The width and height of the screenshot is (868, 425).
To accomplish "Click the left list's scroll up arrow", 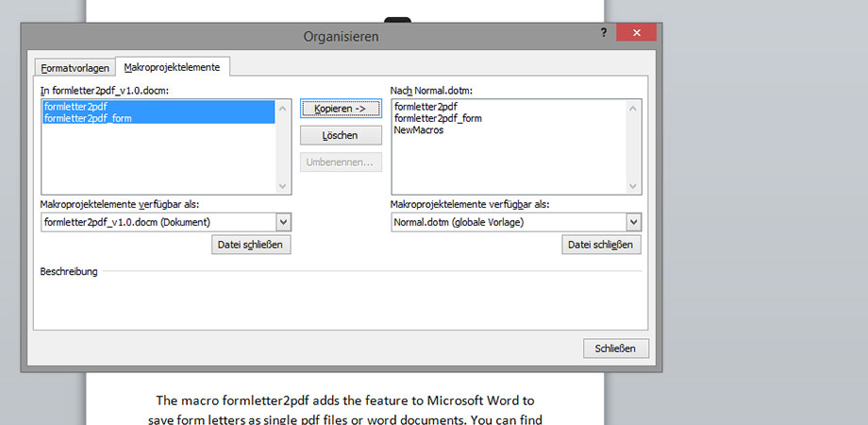I will 284,106.
